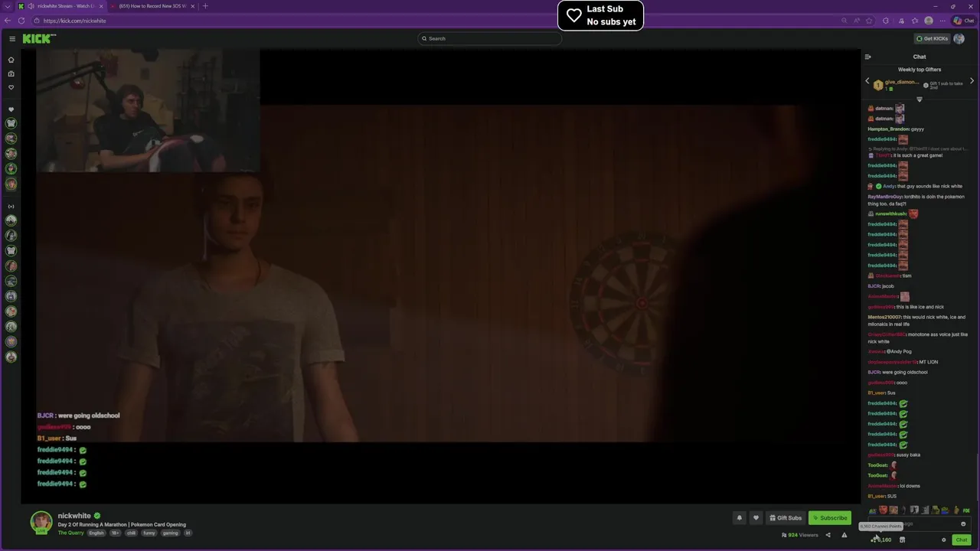Share the stream via share icon
The height and width of the screenshot is (551, 980).
click(828, 535)
